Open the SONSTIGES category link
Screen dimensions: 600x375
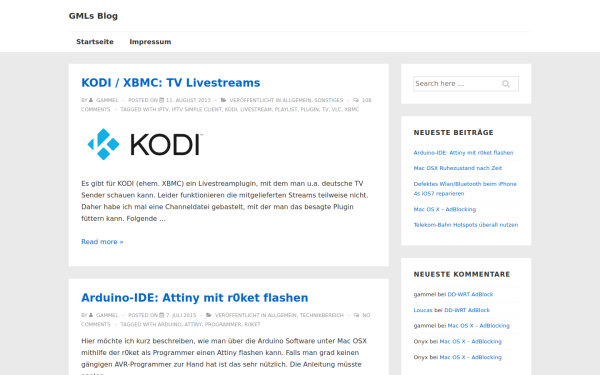pos(329,100)
